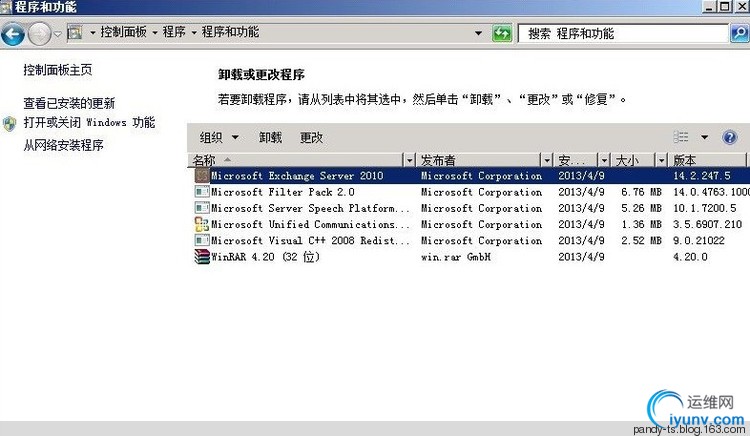Click version 4.20.0 cell
The height and width of the screenshot is (436, 750).
click(x=690, y=257)
